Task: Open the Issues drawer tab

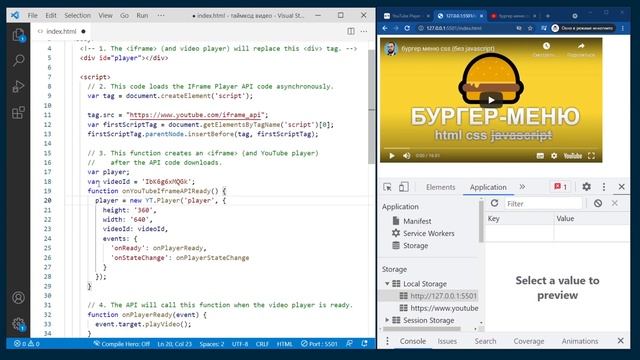Action: click(x=447, y=341)
